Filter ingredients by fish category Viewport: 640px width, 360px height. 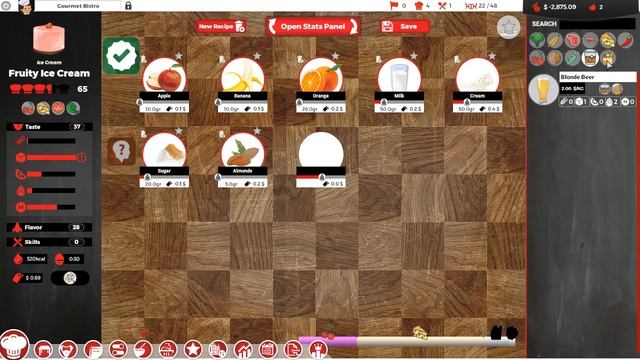coord(590,40)
